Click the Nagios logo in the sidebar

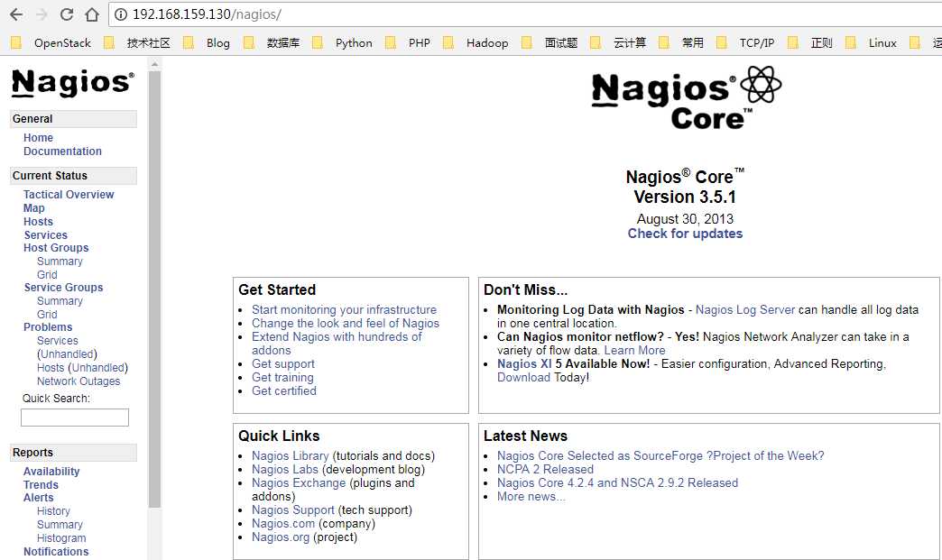pyautogui.click(x=73, y=83)
